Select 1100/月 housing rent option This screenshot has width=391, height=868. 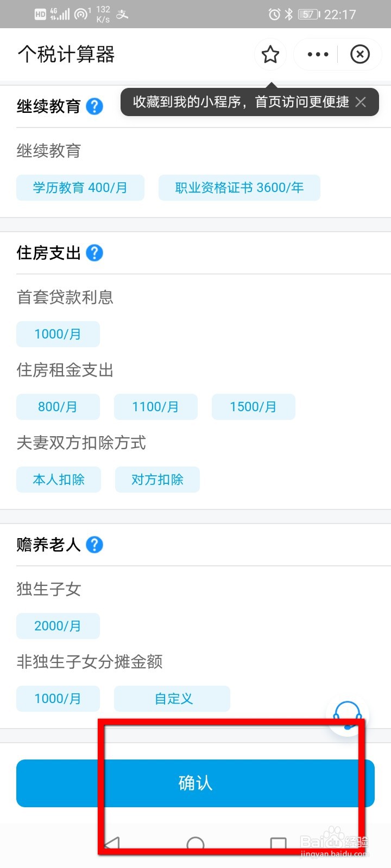pyautogui.click(x=156, y=407)
